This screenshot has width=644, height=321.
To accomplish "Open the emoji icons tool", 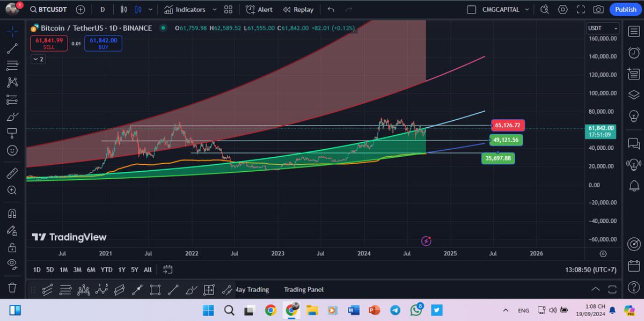I will pyautogui.click(x=12, y=150).
